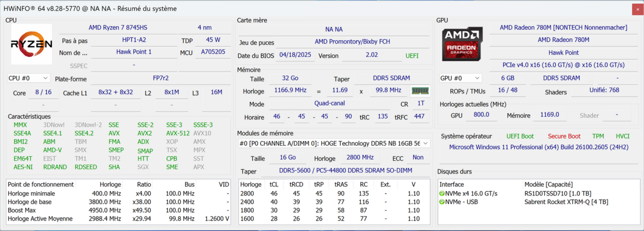Click the 1T command rate value
Screen dimensions: 644x231
click(x=421, y=104)
